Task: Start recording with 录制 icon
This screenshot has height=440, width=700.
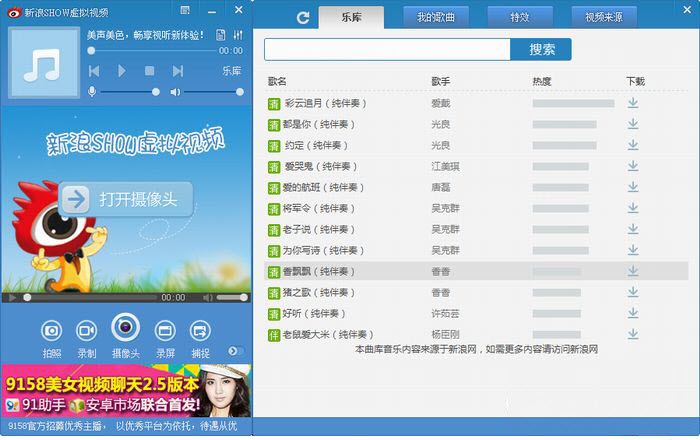Action: coord(86,331)
